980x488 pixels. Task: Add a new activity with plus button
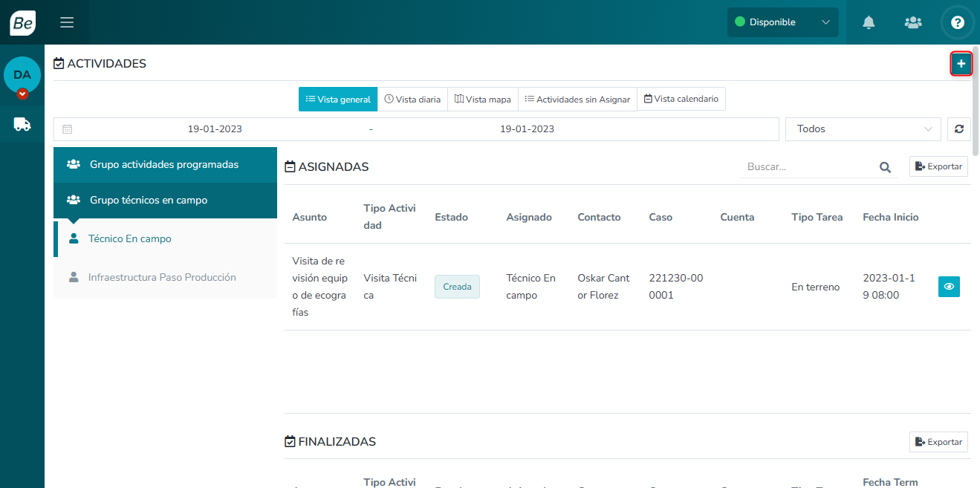tap(961, 64)
